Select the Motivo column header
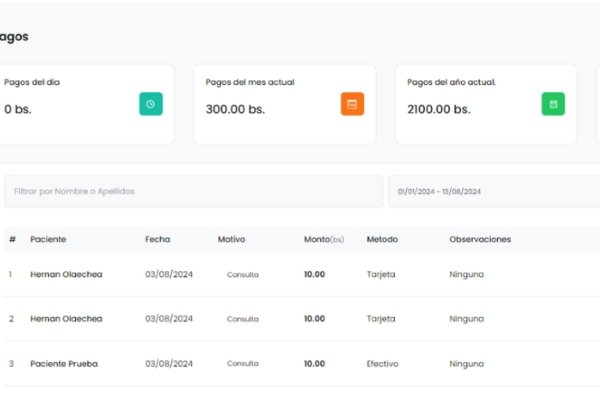Screen dimensions: 600x400 click(x=231, y=240)
